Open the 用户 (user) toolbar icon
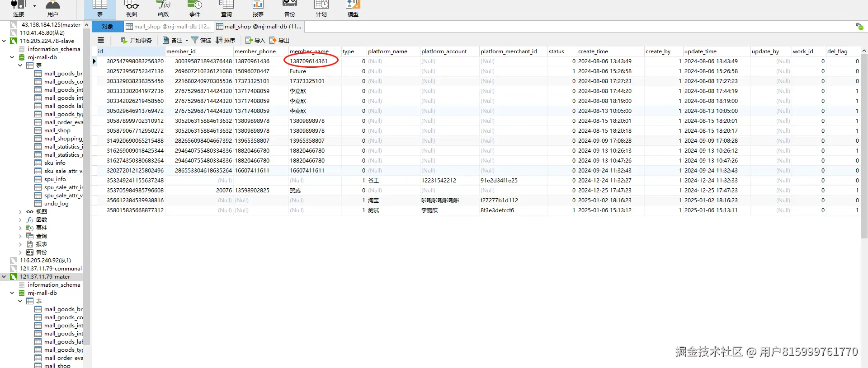This screenshot has height=368, width=868. 53,8
